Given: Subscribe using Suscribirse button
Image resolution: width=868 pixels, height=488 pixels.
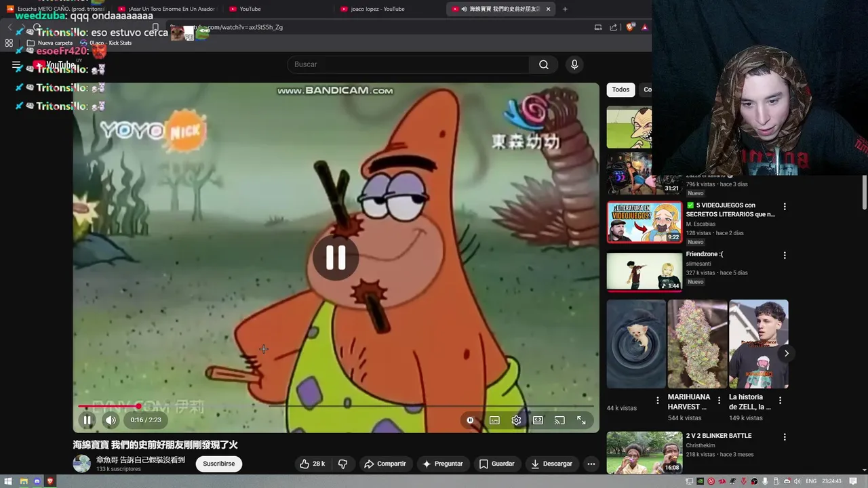Looking at the screenshot, I should [x=218, y=464].
